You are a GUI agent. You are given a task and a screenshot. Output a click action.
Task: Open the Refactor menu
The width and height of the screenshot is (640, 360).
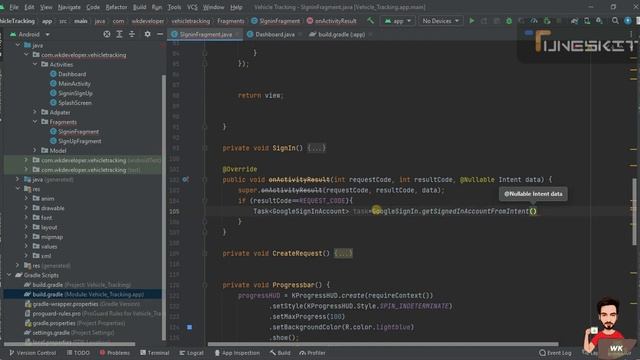point(116,7)
